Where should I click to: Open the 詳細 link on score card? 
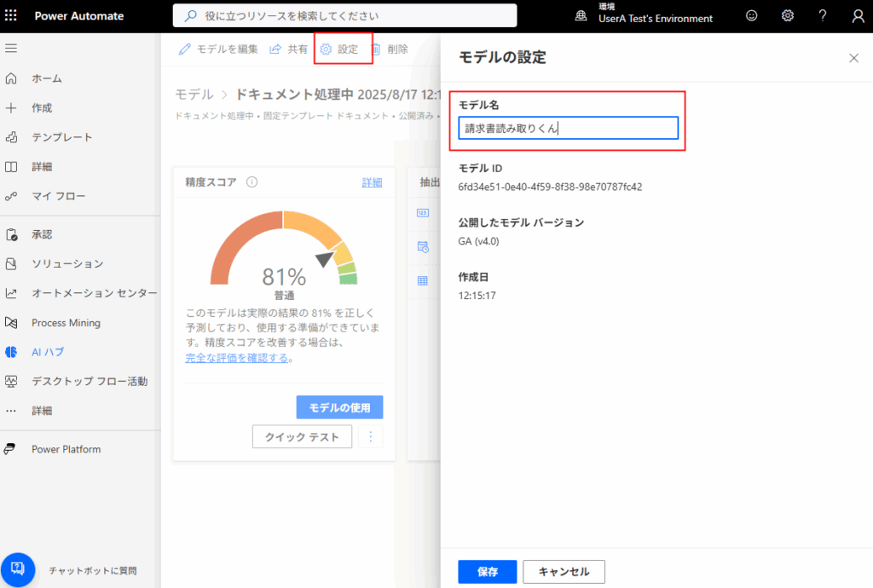pyautogui.click(x=372, y=182)
